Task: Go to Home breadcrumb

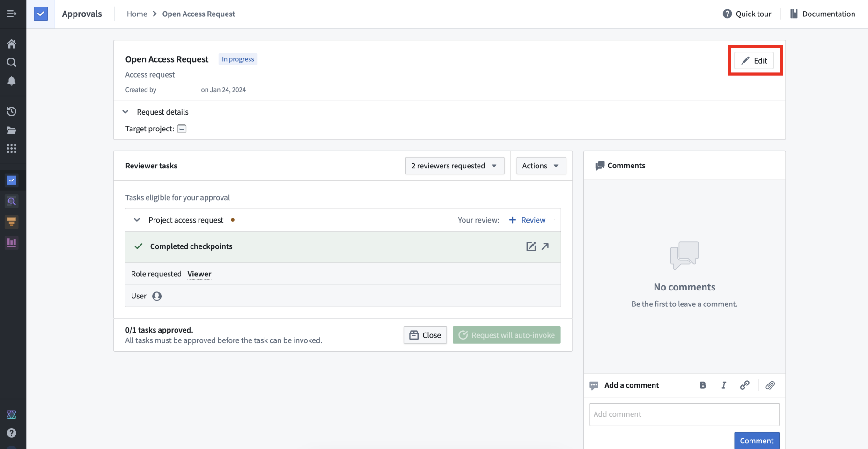Action: click(137, 14)
